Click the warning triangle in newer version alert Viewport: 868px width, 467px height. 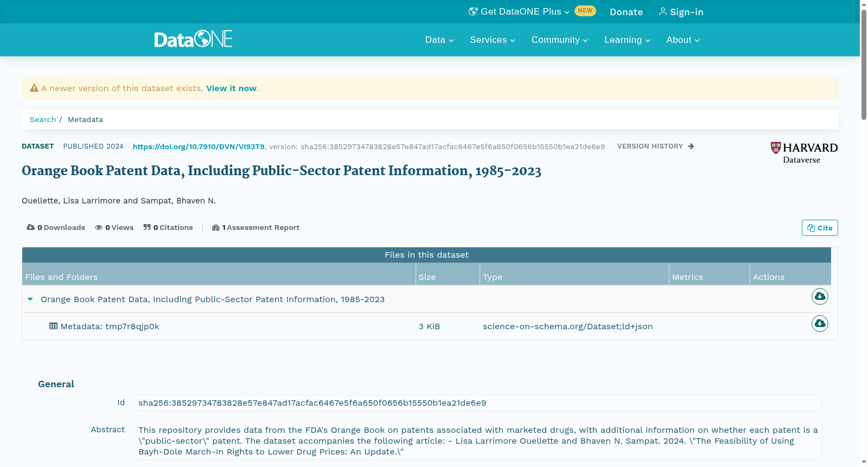(34, 88)
